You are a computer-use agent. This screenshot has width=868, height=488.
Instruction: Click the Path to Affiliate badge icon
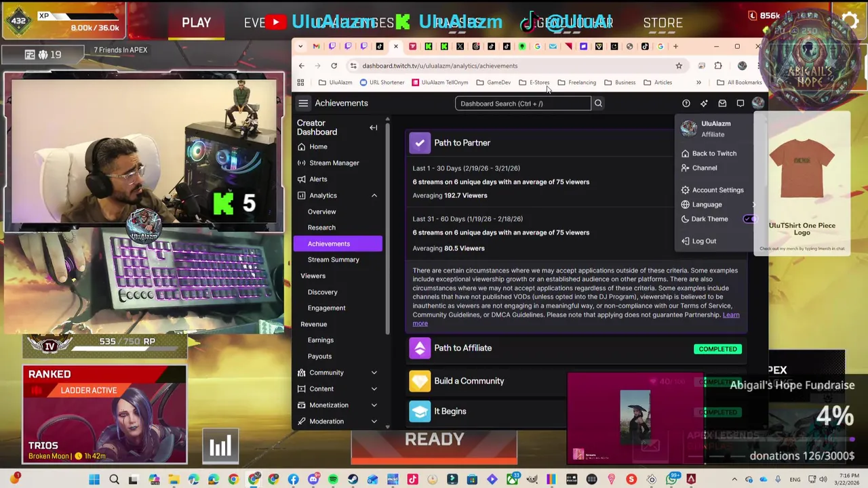pyautogui.click(x=420, y=348)
